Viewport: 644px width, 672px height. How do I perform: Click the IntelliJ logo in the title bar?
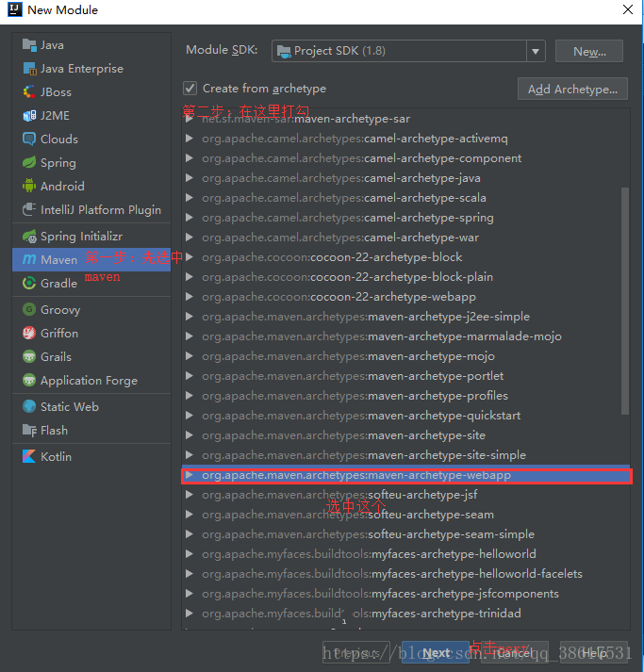tap(14, 9)
